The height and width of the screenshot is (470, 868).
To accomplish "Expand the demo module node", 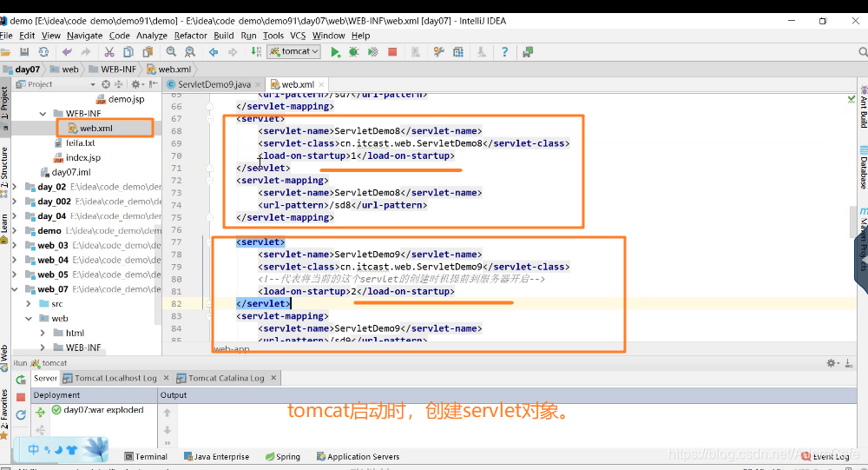I will [x=15, y=230].
